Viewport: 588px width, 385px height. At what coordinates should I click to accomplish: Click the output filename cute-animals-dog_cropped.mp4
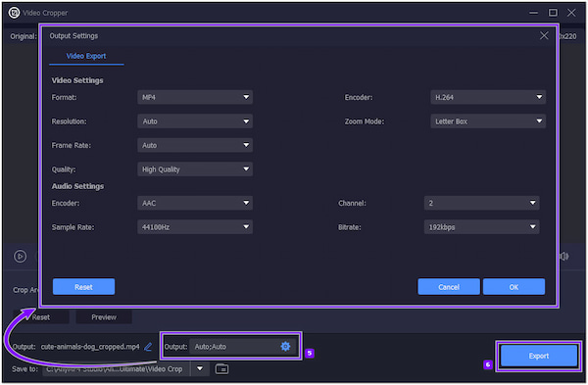(90, 347)
